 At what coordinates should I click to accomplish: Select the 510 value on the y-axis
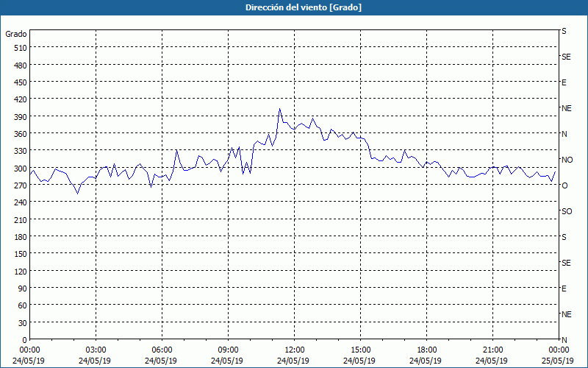pyautogui.click(x=21, y=48)
